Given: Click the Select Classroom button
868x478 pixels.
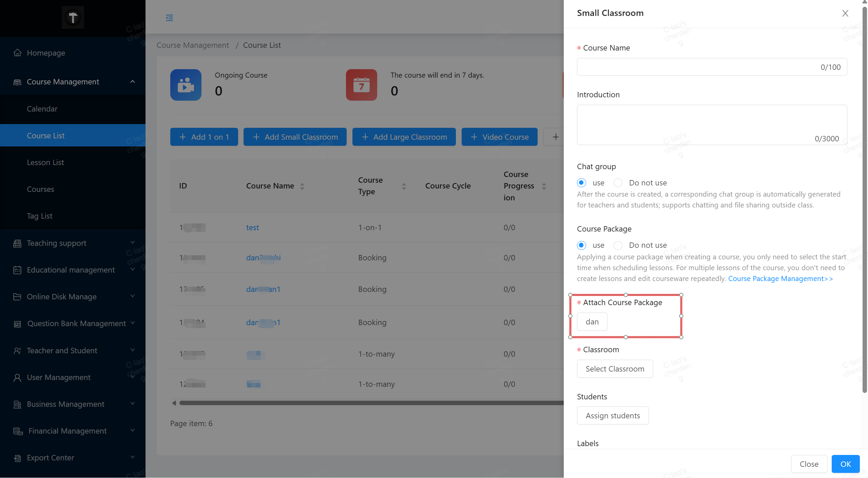Looking at the screenshot, I should point(615,369).
